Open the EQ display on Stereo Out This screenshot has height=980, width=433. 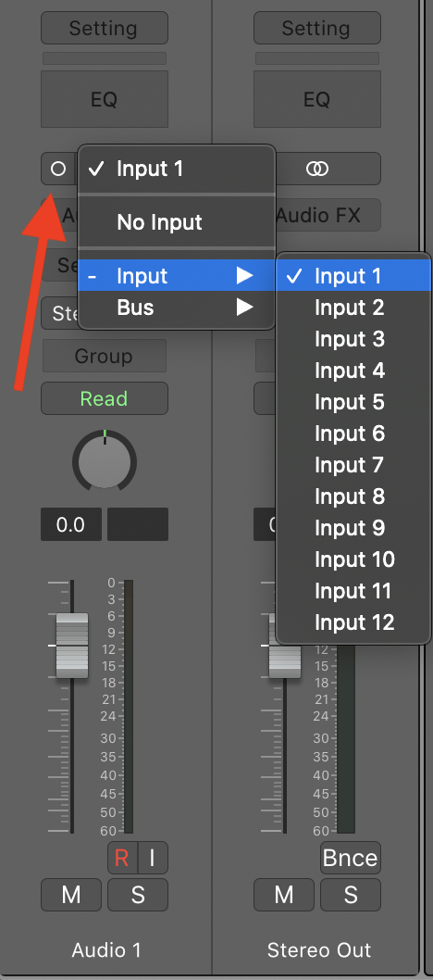(317, 99)
